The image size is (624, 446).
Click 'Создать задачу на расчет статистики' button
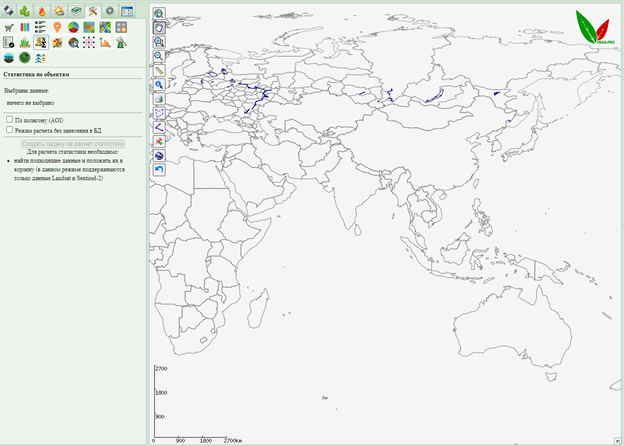tap(72, 143)
